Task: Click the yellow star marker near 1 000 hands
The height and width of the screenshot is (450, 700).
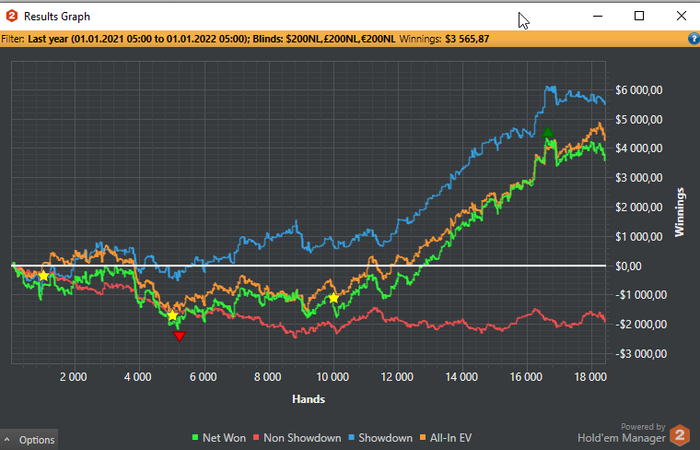Action: pyautogui.click(x=43, y=276)
